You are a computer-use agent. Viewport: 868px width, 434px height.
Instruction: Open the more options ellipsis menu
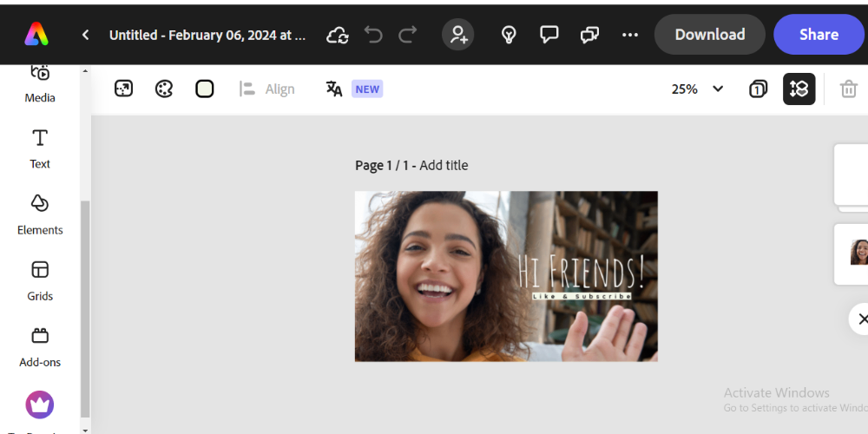click(x=630, y=35)
